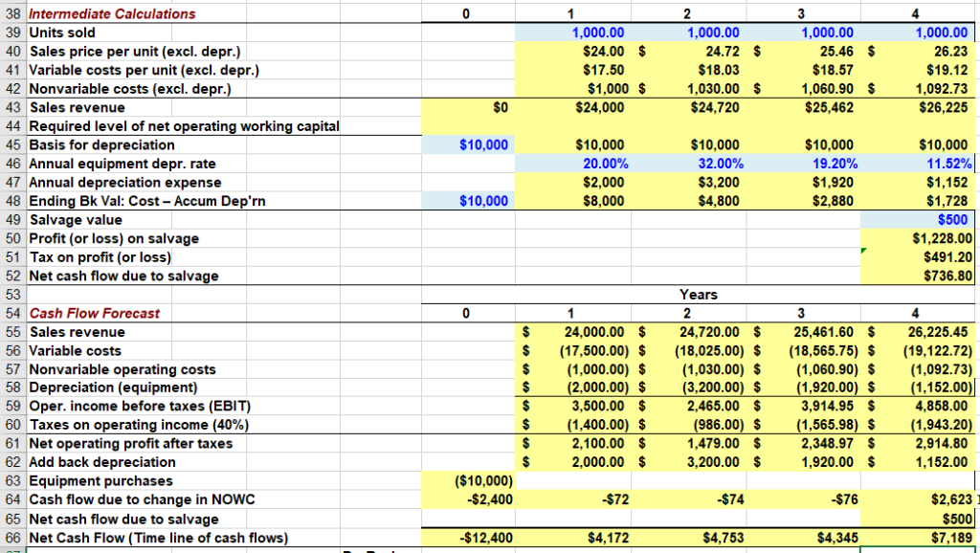Select row header 38
980x553 pixels.
click(11, 12)
